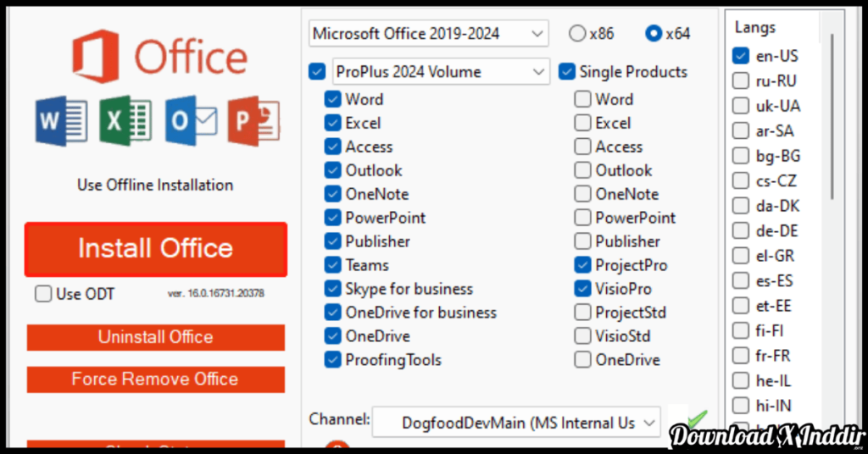Check the fr-FR language
The width and height of the screenshot is (868, 454).
(x=741, y=356)
